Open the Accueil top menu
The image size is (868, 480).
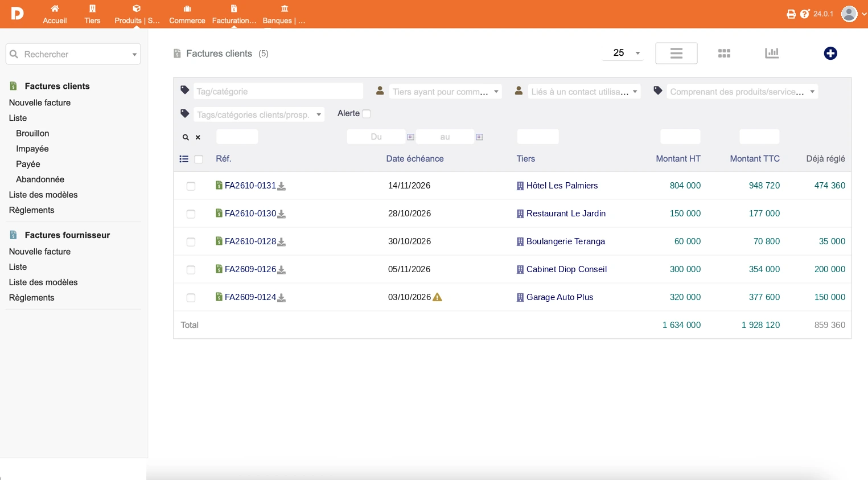(x=55, y=14)
